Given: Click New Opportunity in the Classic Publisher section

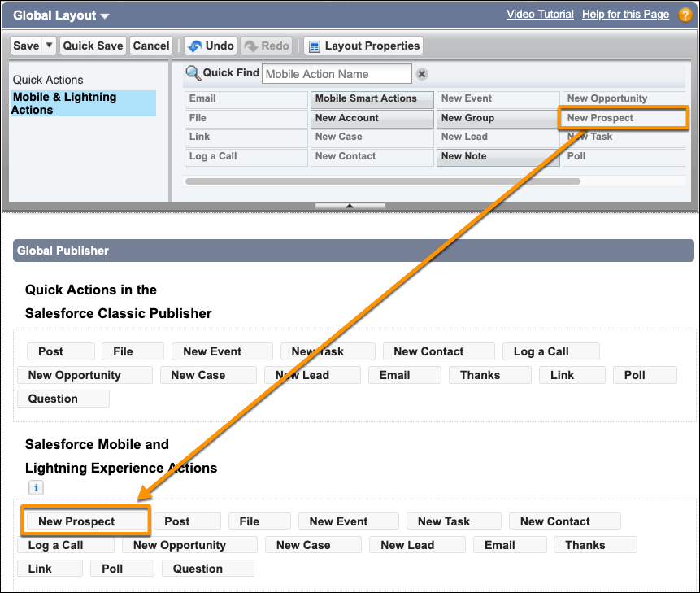Looking at the screenshot, I should click(x=85, y=375).
